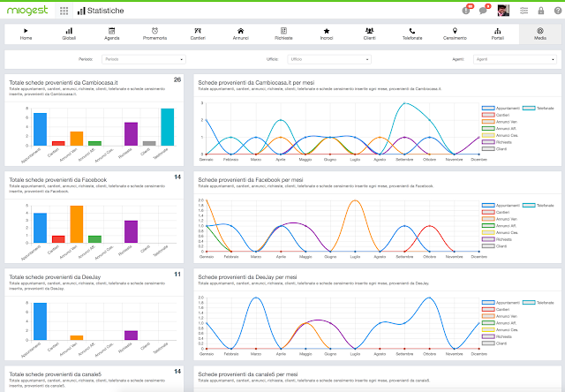The width and height of the screenshot is (565, 392).
Task: Click the orange Annunci Ven bar in Facebook totals
Action: (x=77, y=224)
